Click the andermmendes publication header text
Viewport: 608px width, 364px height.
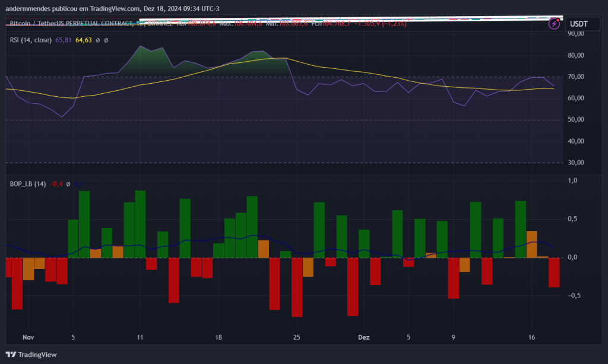coord(112,8)
